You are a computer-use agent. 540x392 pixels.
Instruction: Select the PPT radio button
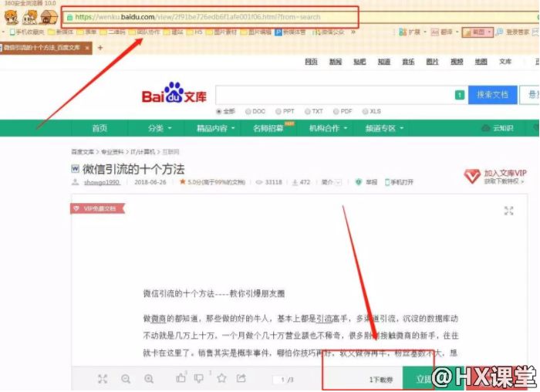pyautogui.click(x=278, y=111)
